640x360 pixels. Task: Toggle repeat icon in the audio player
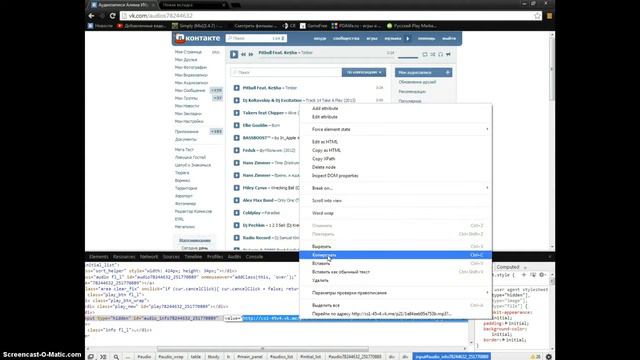tap(425, 54)
